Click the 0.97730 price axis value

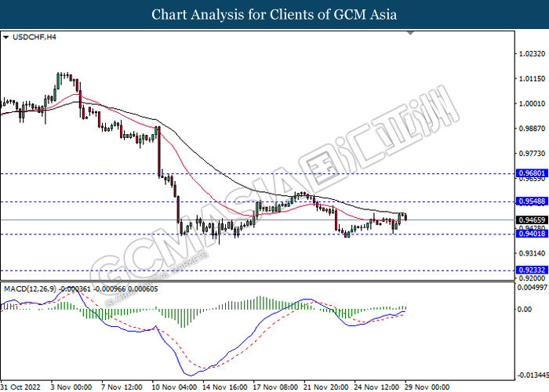tap(533, 154)
